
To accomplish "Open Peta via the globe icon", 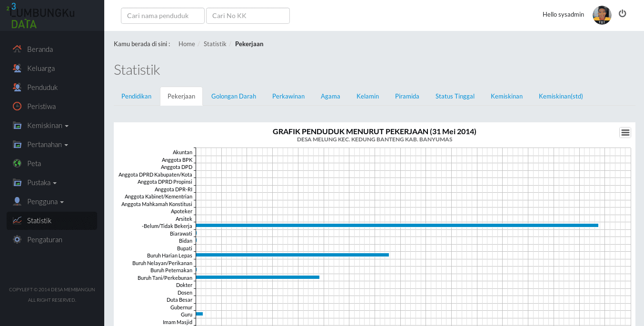I will [x=17, y=163].
